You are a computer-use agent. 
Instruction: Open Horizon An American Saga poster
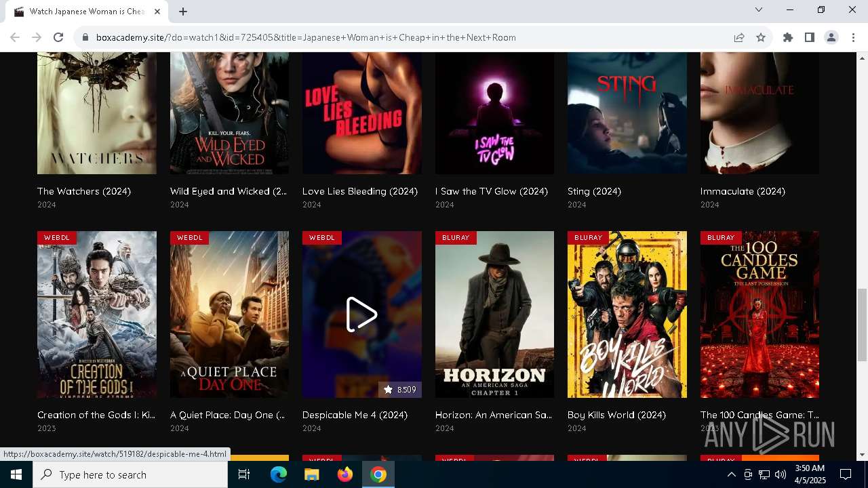494,314
